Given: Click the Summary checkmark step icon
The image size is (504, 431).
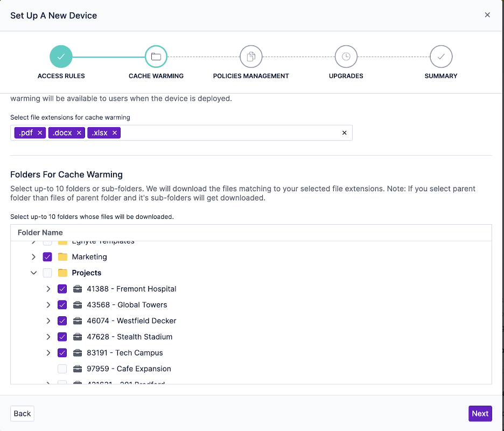Looking at the screenshot, I should [441, 57].
